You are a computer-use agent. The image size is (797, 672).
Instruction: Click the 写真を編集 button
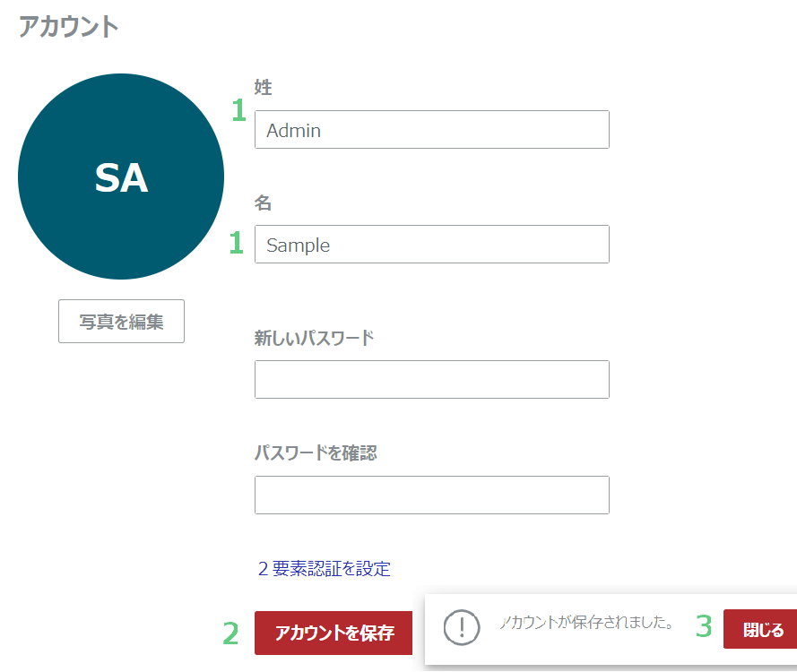pos(122,321)
